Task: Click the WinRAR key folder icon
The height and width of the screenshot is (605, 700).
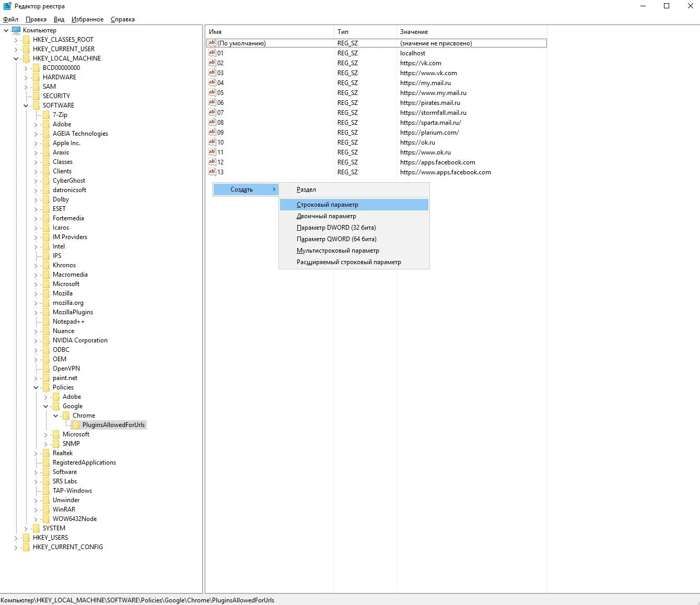Action: 45,509
